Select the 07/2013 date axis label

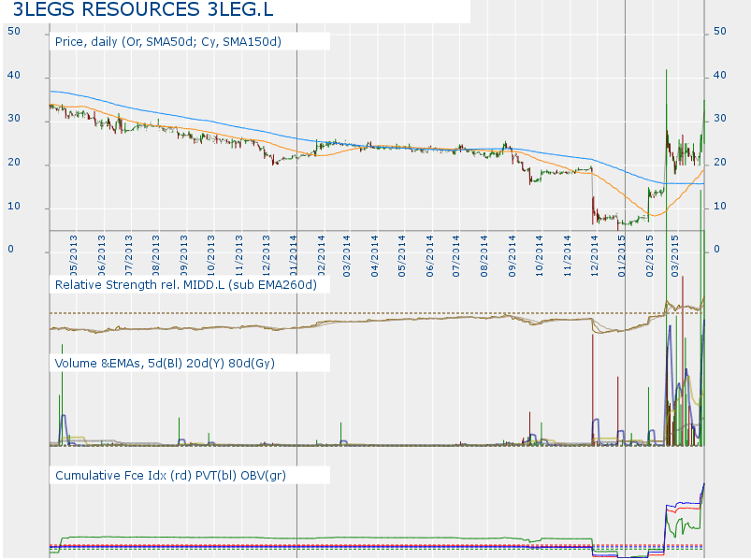pos(129,256)
